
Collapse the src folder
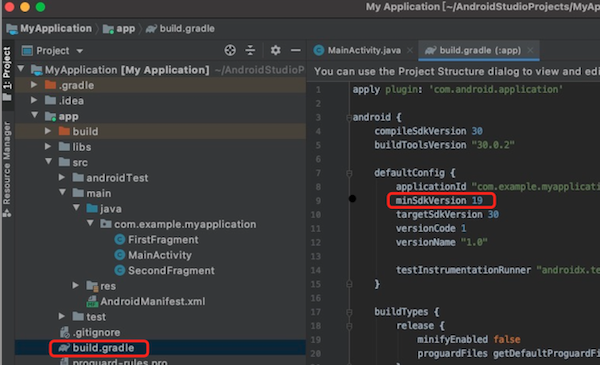pos(48,161)
